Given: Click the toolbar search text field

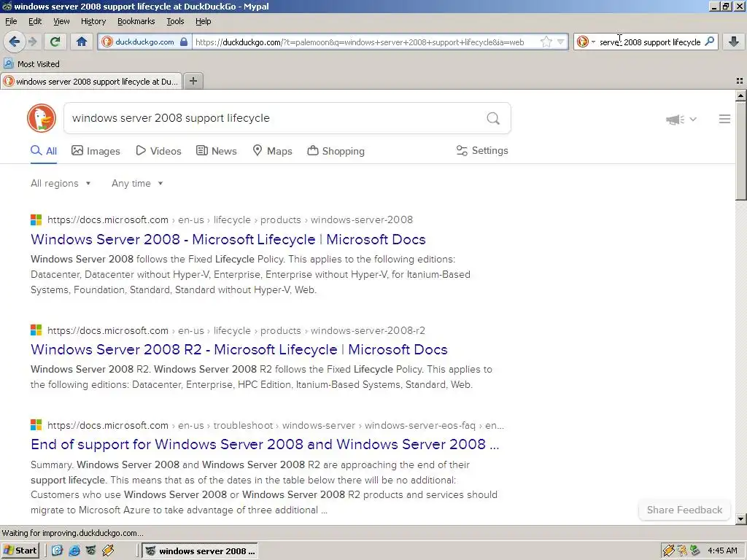Looking at the screenshot, I should (x=650, y=42).
